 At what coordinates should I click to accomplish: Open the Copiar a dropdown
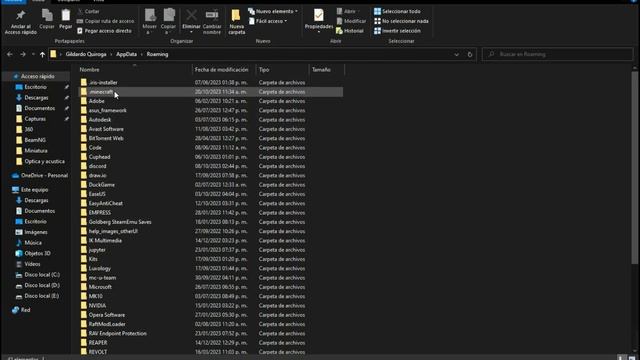click(168, 22)
